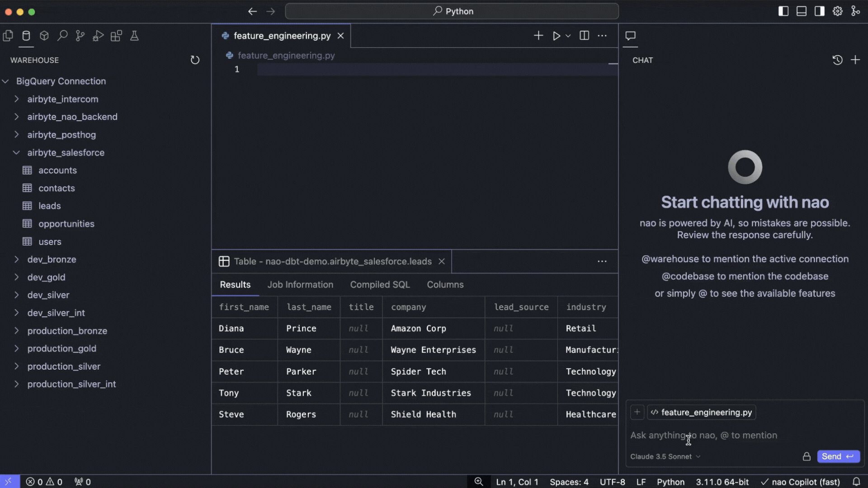This screenshot has height=488, width=868.
Task: Add context with plus in chat box
Action: coord(637,412)
